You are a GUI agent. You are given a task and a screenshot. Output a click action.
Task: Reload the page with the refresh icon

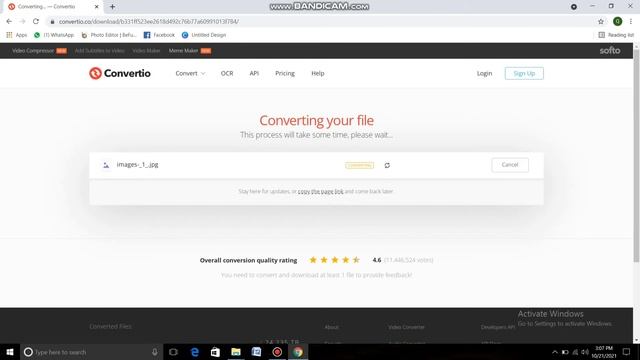click(x=36, y=21)
